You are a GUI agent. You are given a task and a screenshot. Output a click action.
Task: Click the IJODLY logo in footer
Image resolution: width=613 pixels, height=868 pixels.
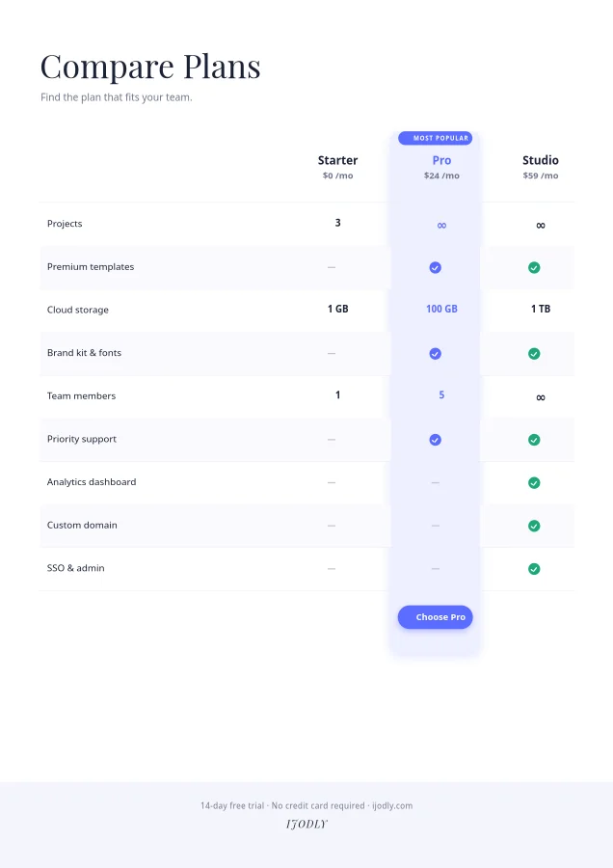coord(306,825)
